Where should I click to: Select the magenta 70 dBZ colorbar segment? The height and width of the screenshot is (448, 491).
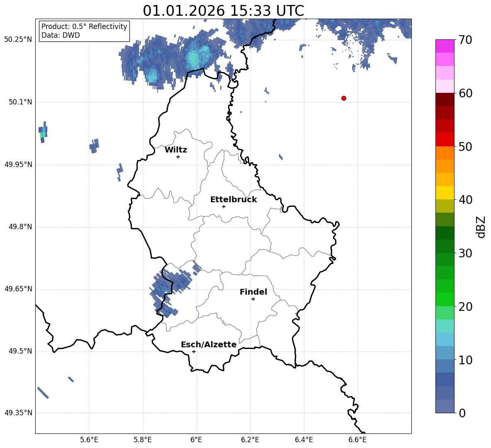[445, 46]
